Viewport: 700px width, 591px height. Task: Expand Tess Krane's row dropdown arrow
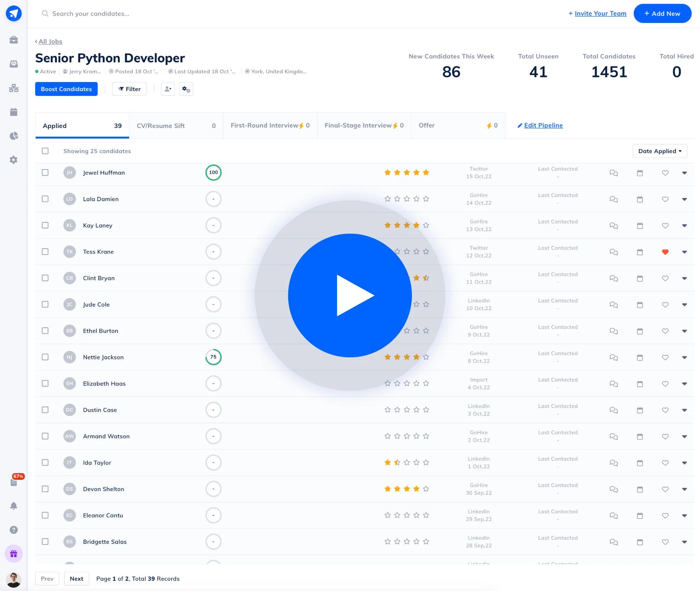point(684,252)
